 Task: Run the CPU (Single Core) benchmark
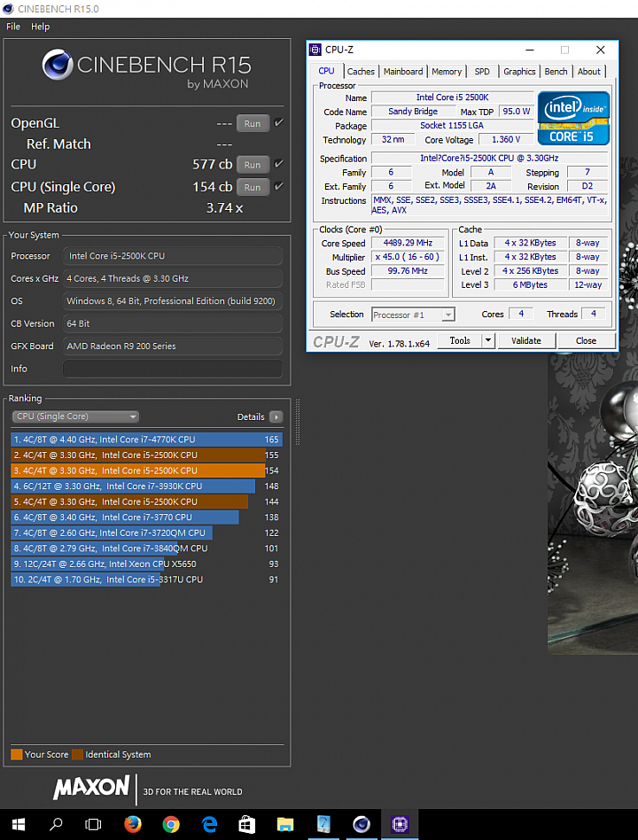pyautogui.click(x=253, y=187)
